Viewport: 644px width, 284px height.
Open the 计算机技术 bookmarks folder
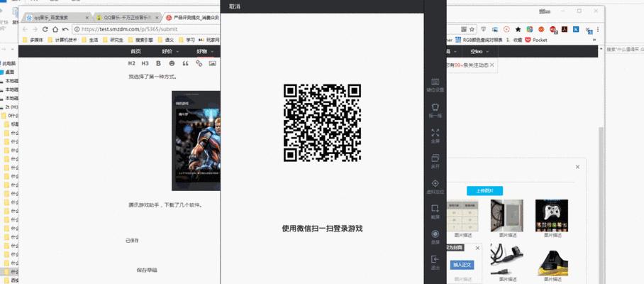[63, 40]
